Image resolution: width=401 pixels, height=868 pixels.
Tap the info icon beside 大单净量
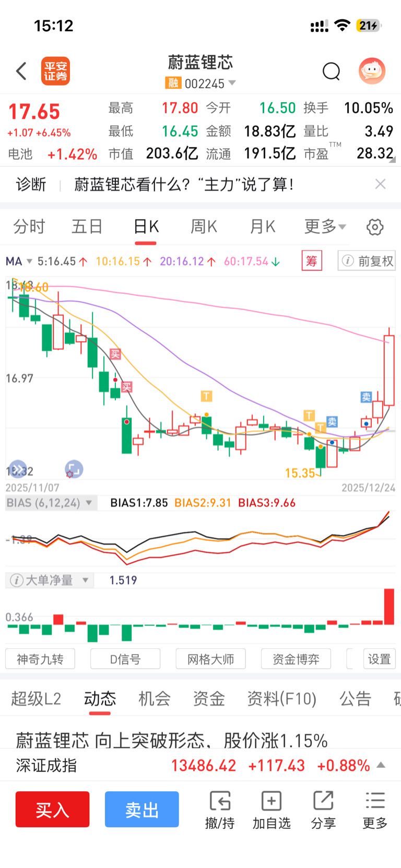pyautogui.click(x=16, y=580)
